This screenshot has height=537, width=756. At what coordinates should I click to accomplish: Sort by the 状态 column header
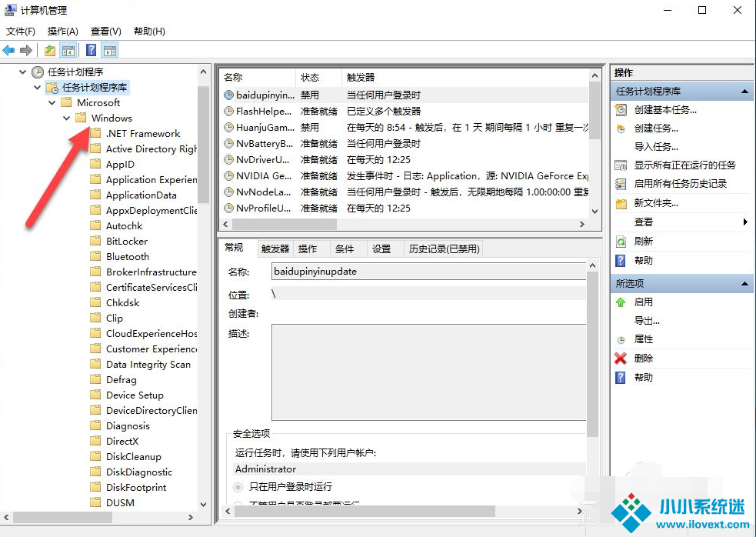coord(318,78)
